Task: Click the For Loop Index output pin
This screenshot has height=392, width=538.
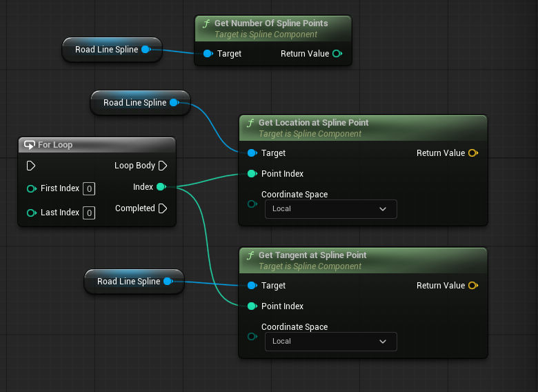Action: [161, 187]
